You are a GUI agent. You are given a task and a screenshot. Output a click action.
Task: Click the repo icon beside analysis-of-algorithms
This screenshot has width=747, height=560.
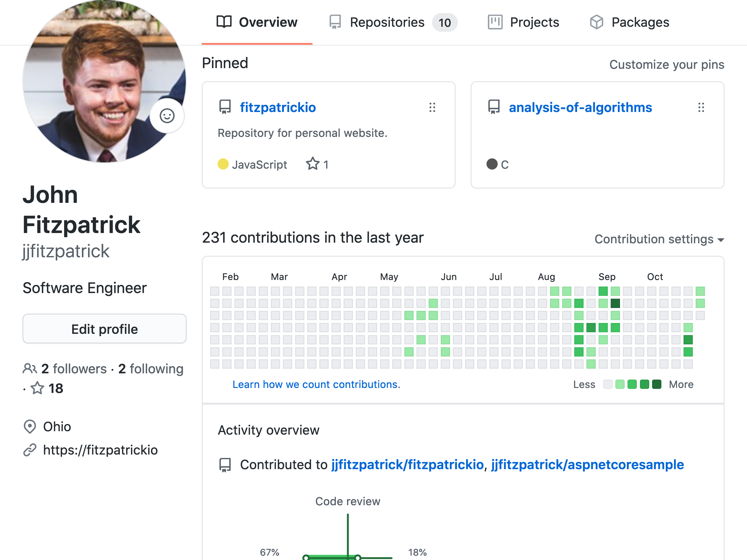494,107
